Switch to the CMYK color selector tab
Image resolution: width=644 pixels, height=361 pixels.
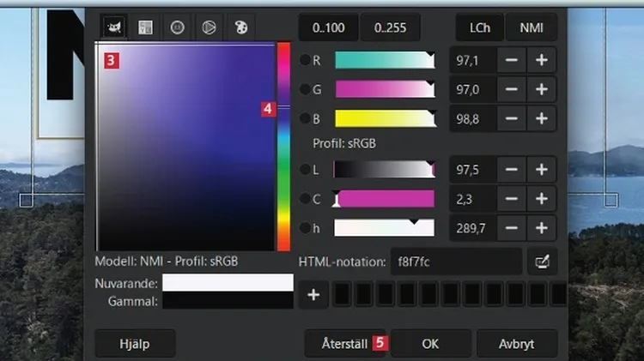pyautogui.click(x=145, y=27)
